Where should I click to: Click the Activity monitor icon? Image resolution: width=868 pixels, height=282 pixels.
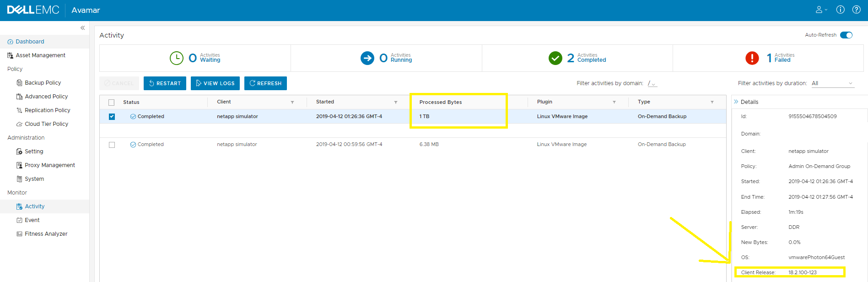click(x=19, y=206)
